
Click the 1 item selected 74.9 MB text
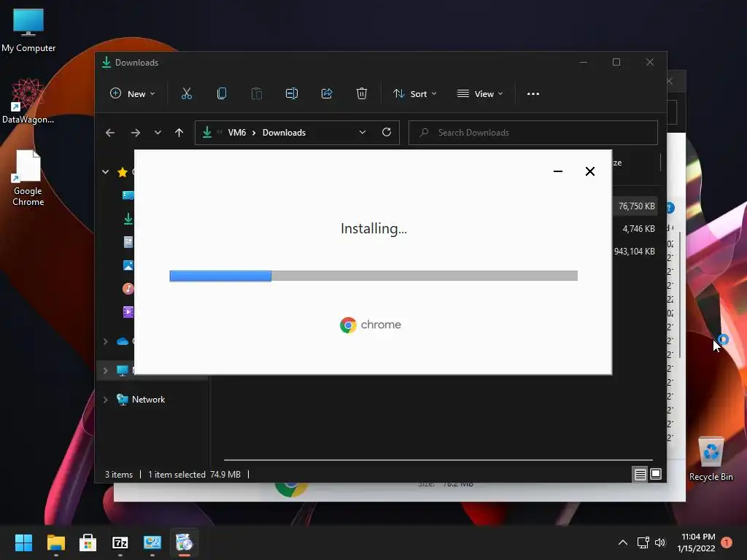[194, 474]
